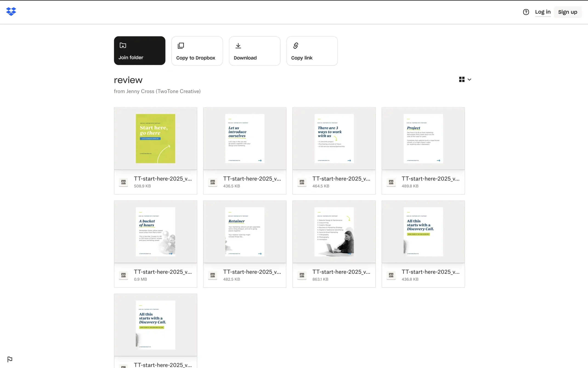588x368 pixels.
Task: Click the file name above 436.8 KB
Action: (x=430, y=272)
